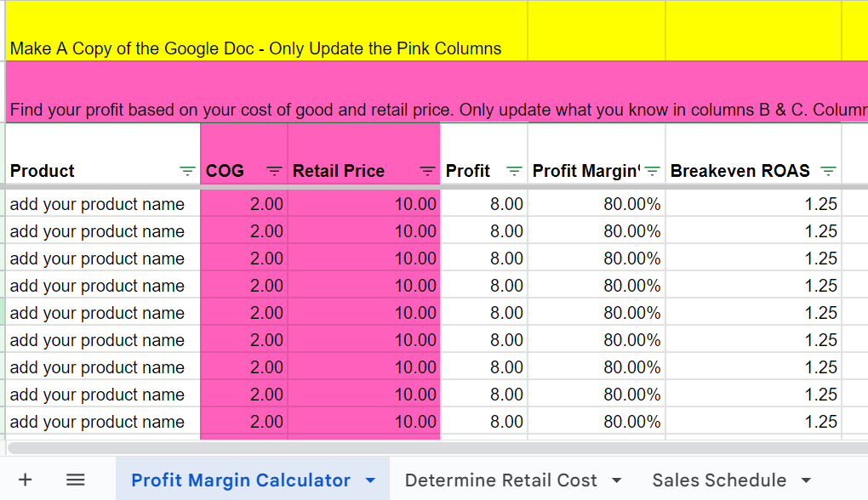Screen dimensions: 868x500
Task: Select the last visible row's product name cell
Action: [x=102, y=422]
